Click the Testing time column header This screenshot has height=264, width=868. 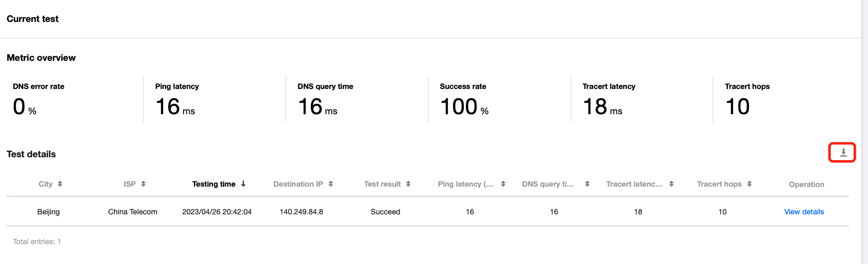(x=213, y=184)
